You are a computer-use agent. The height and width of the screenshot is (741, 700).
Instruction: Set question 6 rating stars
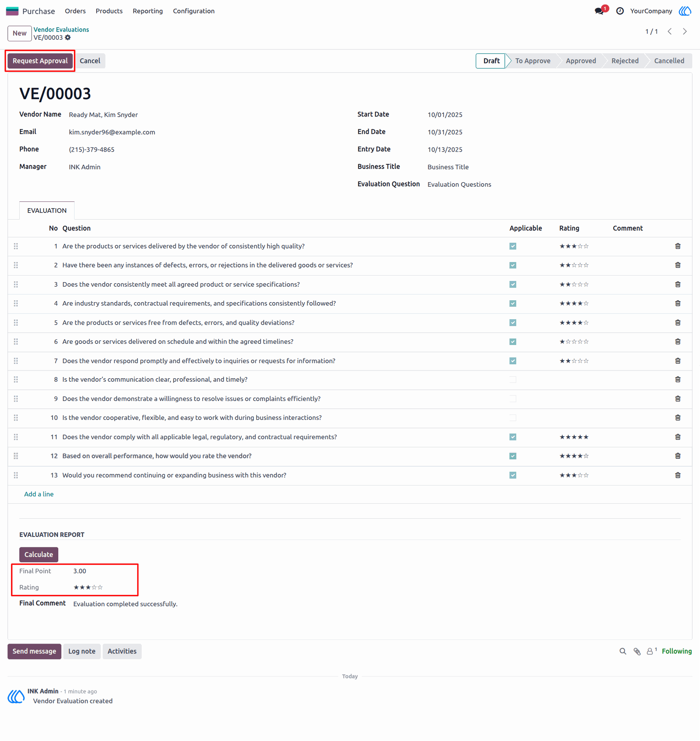pos(574,342)
